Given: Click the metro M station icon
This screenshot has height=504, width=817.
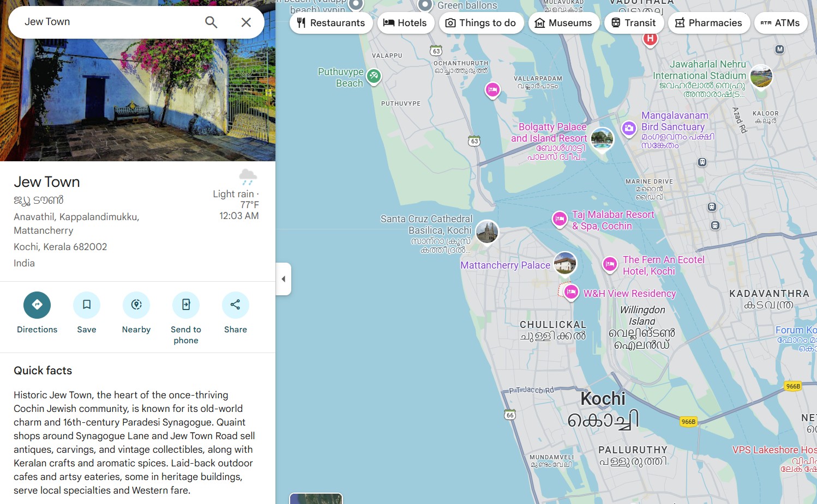Looking at the screenshot, I should click(780, 50).
